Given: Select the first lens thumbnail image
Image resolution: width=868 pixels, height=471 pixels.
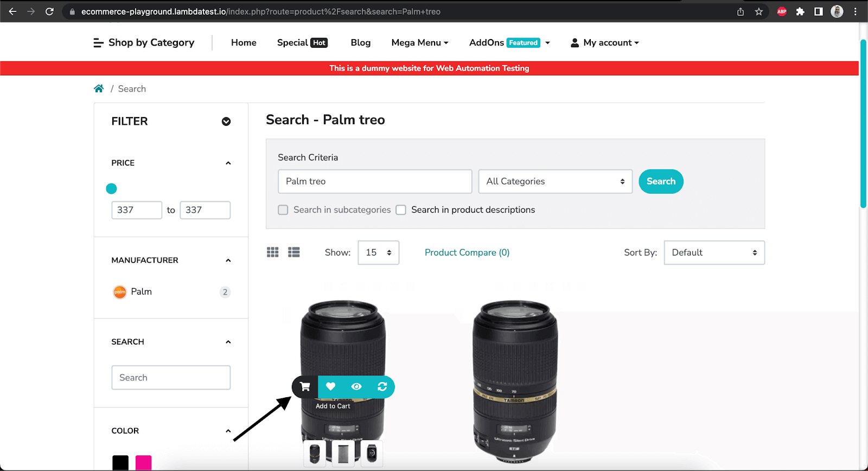Looking at the screenshot, I should point(315,453).
